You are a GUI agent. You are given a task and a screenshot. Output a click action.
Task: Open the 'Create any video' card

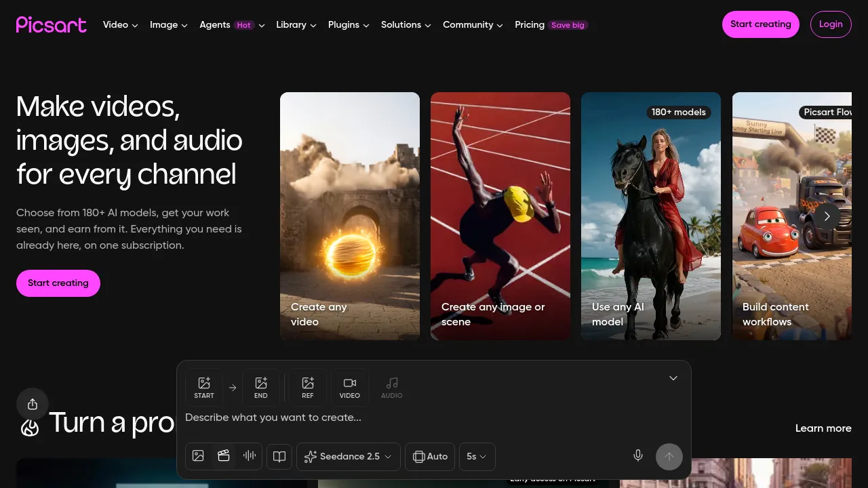[x=350, y=216]
